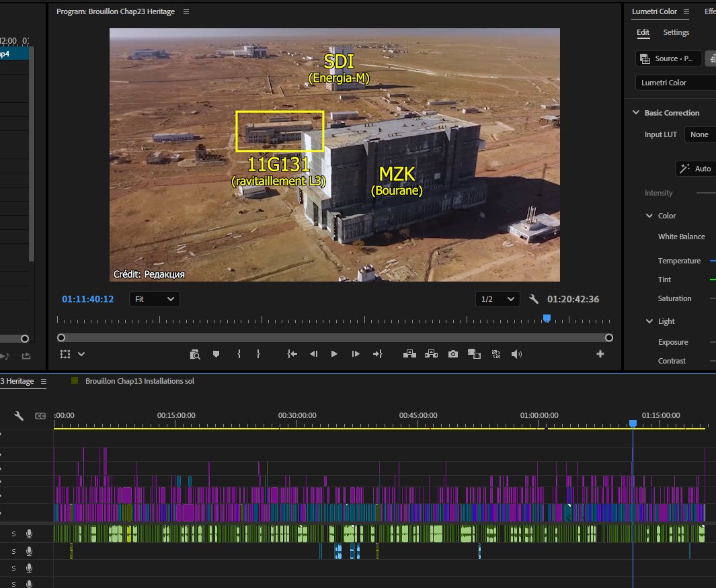Screen dimensions: 716x588
Task: Click the Tint label
Action: point(664,280)
